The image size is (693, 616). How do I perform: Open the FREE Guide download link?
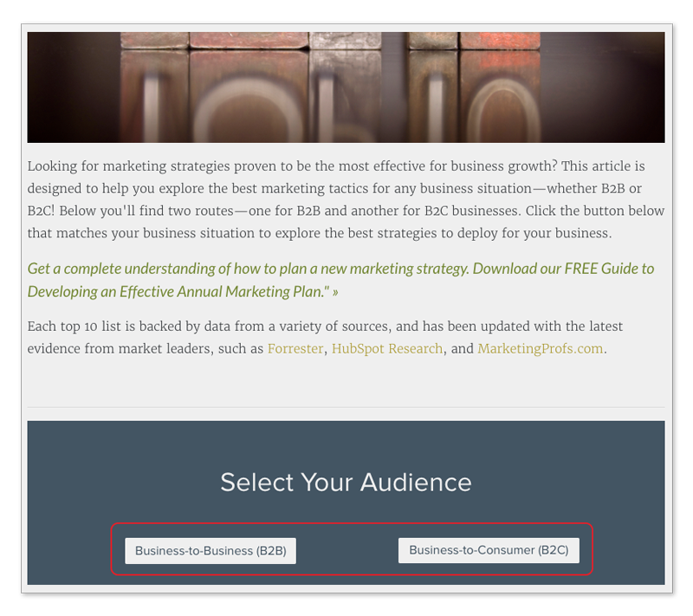[340, 280]
